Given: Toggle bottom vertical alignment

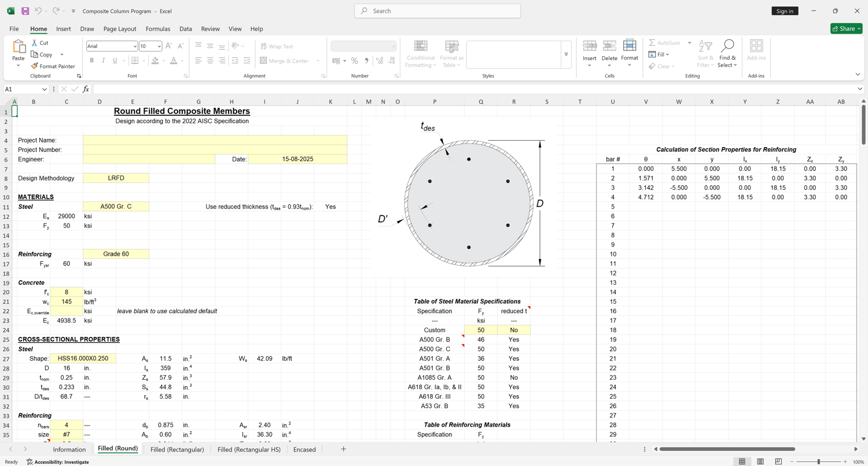Looking at the screenshot, I should (x=222, y=46).
